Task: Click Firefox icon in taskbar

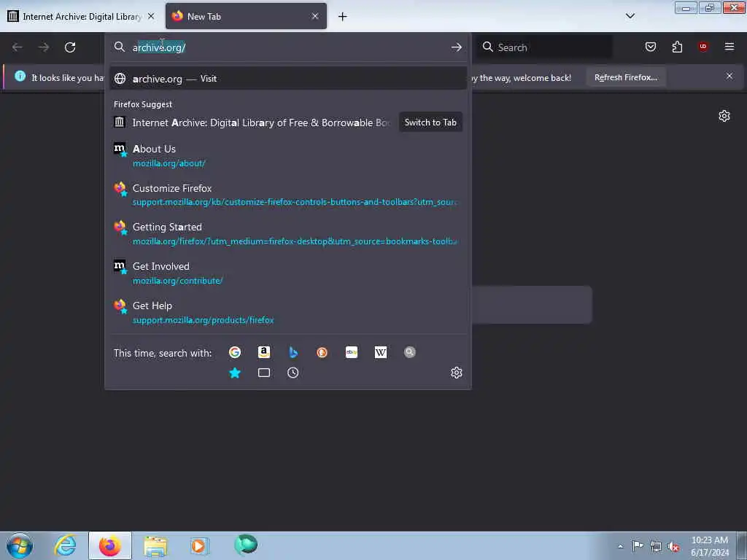Action: point(109,545)
